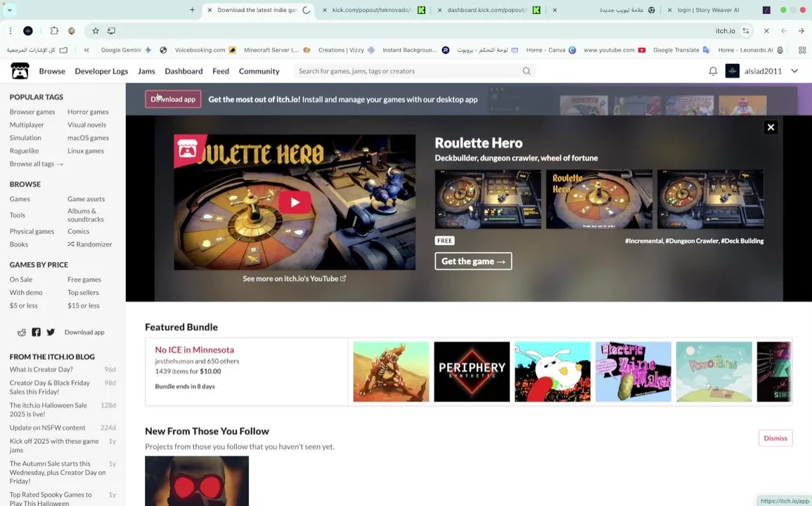The width and height of the screenshot is (812, 506).
Task: Click See more on itch.io's YouTube
Action: click(294, 278)
